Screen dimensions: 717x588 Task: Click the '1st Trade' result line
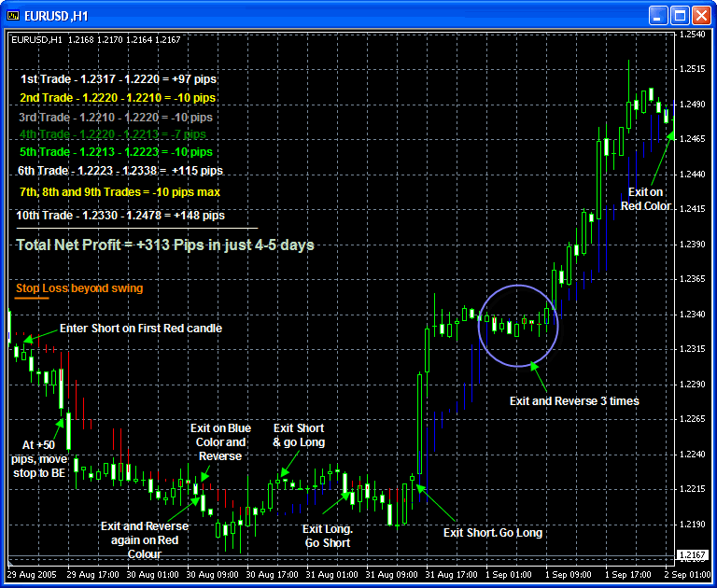(118, 80)
